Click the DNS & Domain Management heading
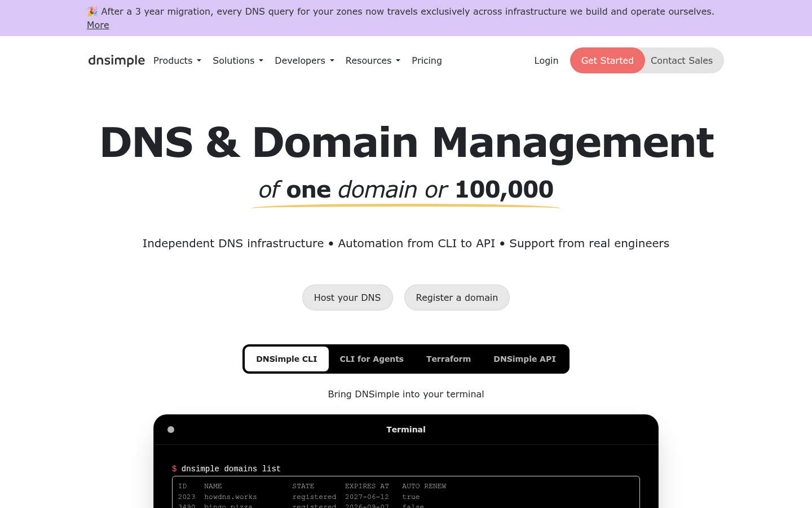This screenshot has width=812, height=508. (407, 142)
